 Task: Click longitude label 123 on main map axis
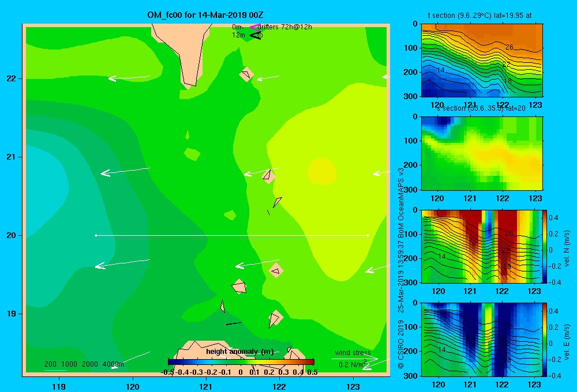[353, 386]
